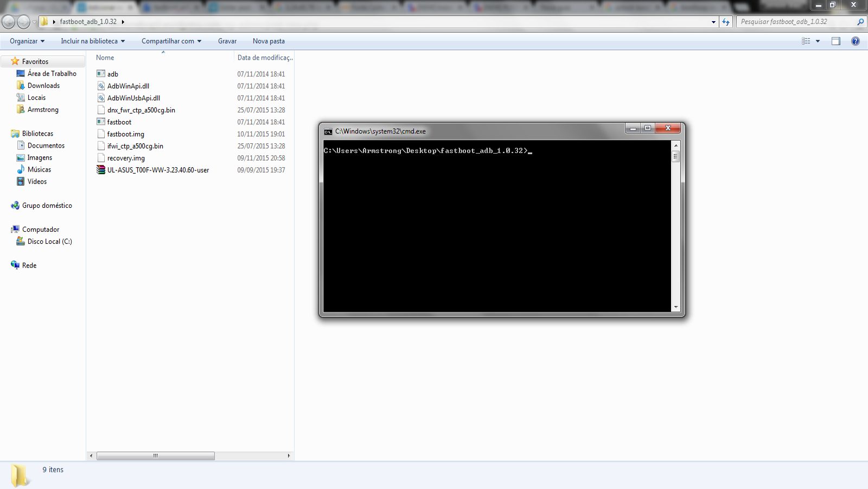Click the cmd window scrollbar thumb
Image resolution: width=868 pixels, height=489 pixels.
click(676, 156)
